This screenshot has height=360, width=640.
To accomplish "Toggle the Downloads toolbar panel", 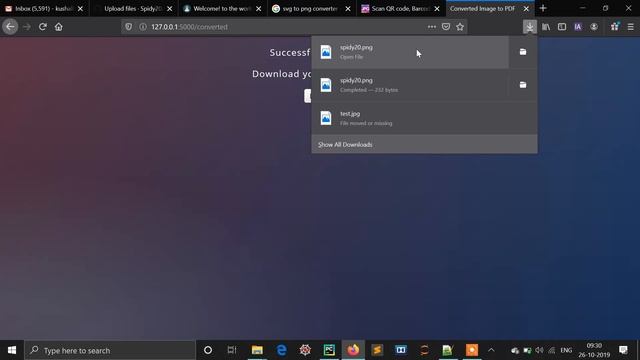I will point(530,27).
